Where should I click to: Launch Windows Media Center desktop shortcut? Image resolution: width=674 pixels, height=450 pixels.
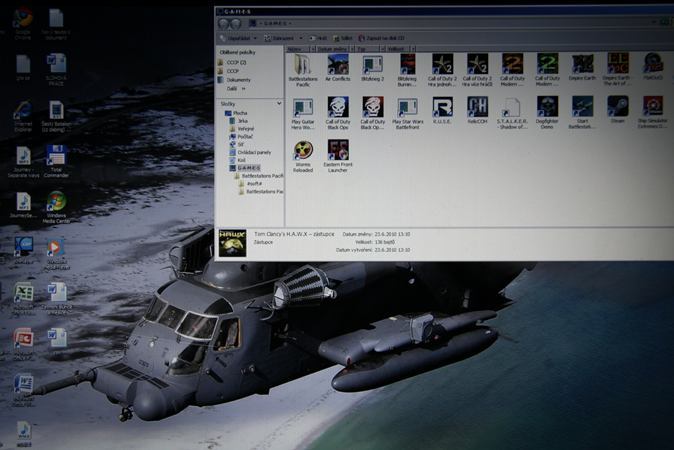point(56,207)
